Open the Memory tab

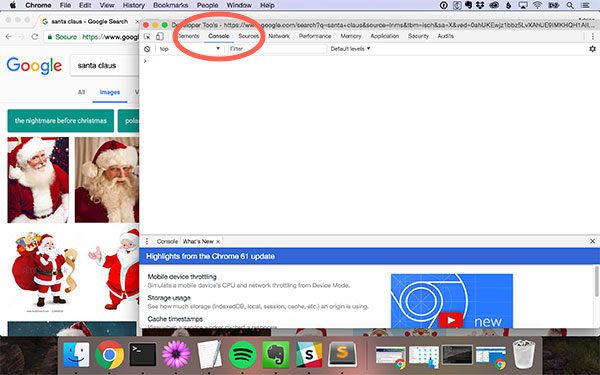click(x=351, y=36)
